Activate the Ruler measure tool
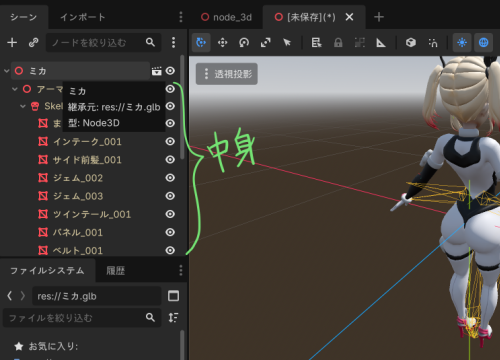Image resolution: width=500 pixels, height=360 pixels. [x=381, y=42]
